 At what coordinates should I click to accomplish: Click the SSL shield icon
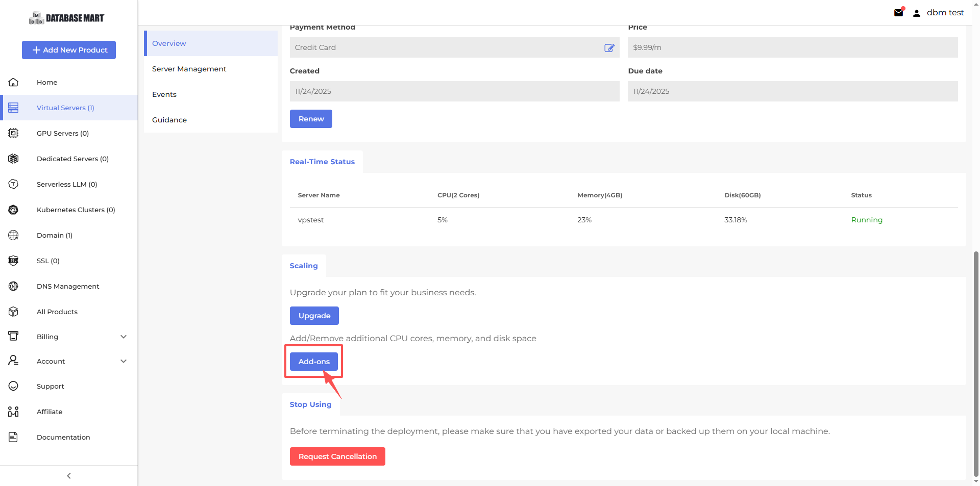[x=13, y=261]
